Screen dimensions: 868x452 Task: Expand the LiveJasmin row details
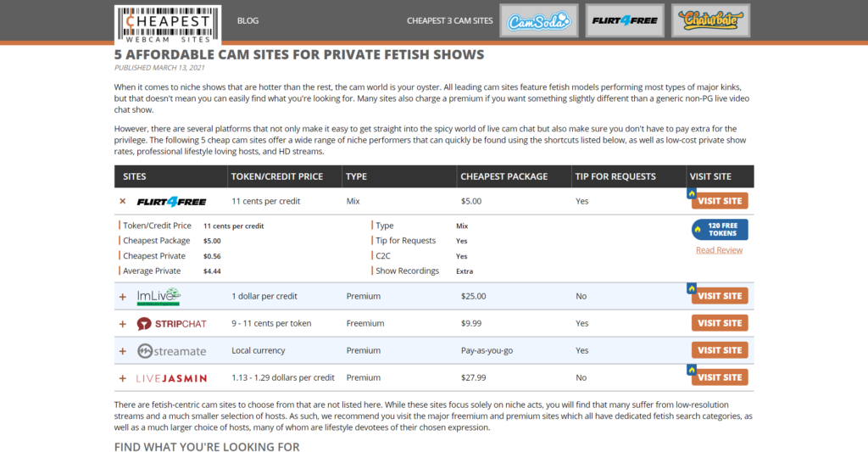(123, 378)
